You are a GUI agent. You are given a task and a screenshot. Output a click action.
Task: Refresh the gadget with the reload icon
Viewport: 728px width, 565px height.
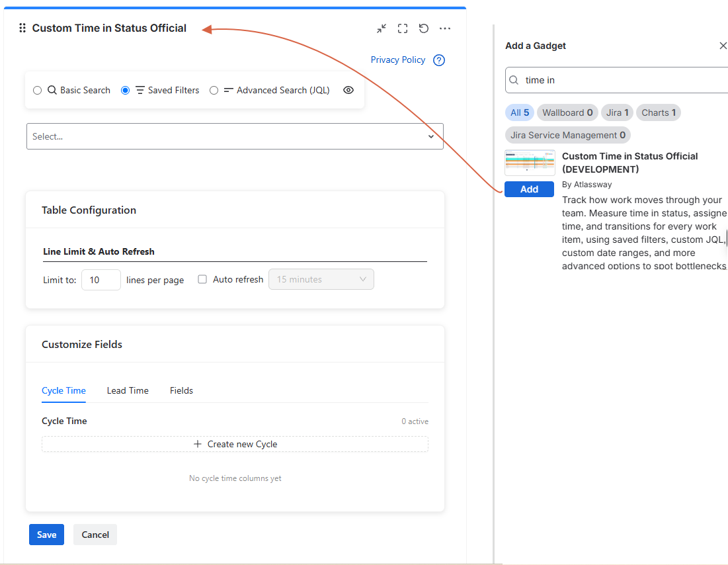click(423, 28)
